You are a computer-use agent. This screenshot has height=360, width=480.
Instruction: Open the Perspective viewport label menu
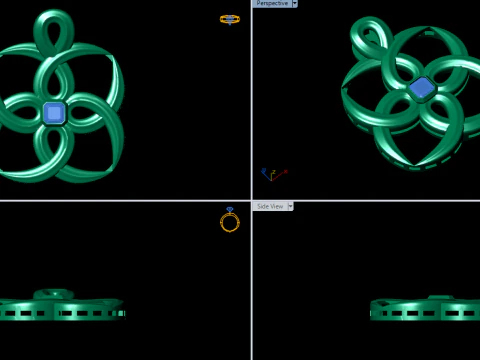[272, 3]
